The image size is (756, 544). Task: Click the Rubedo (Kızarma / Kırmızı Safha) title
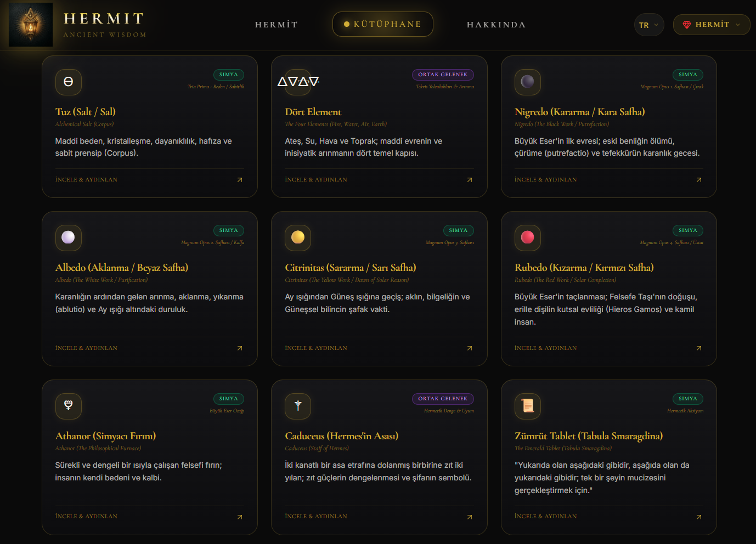pos(584,268)
